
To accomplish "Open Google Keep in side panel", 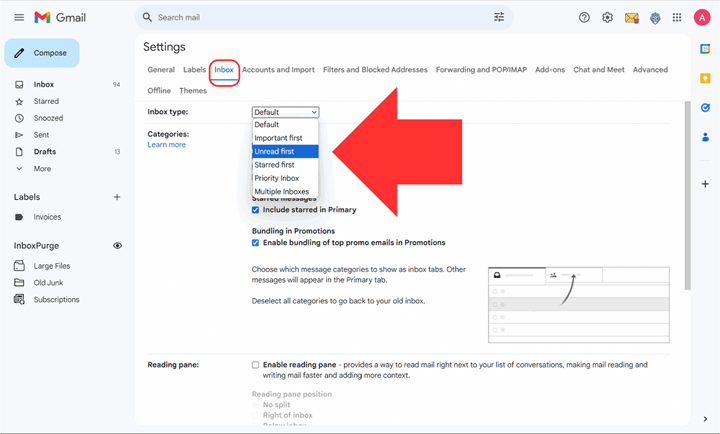I will tap(705, 78).
